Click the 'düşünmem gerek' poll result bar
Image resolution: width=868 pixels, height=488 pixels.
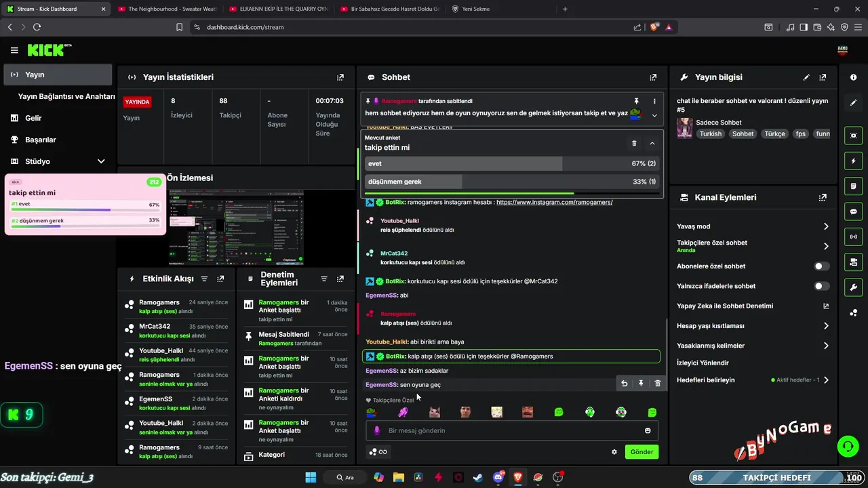[511, 182]
